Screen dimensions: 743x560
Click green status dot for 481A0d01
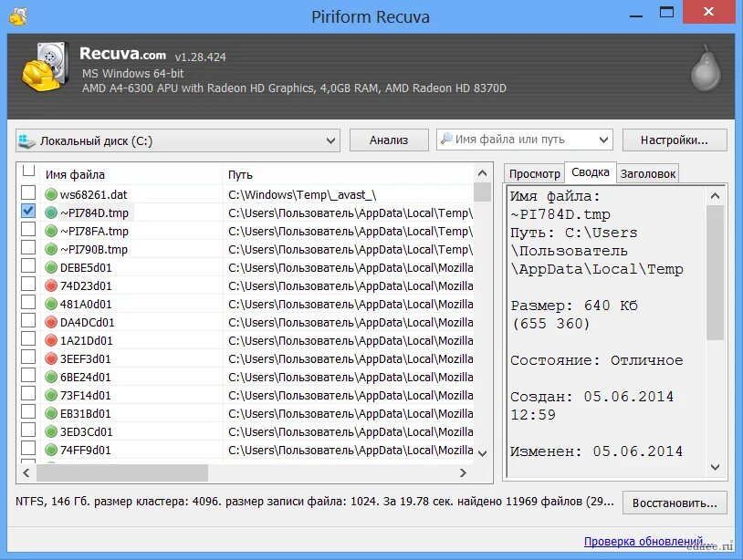51,304
